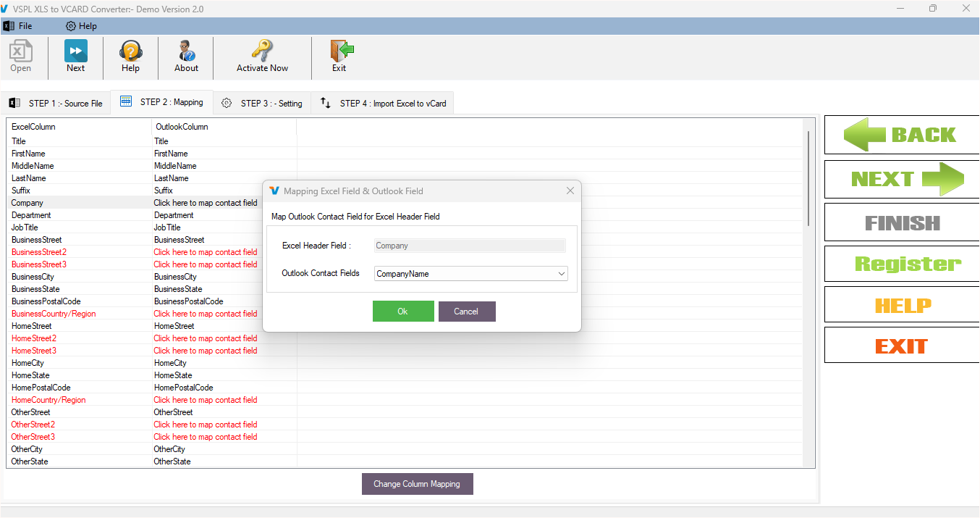Image resolution: width=980 pixels, height=518 pixels.
Task: Click the ExcelColumn column header
Action: click(x=79, y=127)
